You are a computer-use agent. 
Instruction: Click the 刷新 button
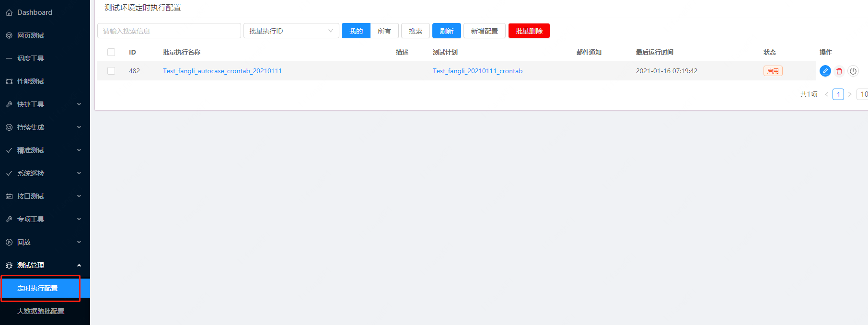tap(447, 31)
